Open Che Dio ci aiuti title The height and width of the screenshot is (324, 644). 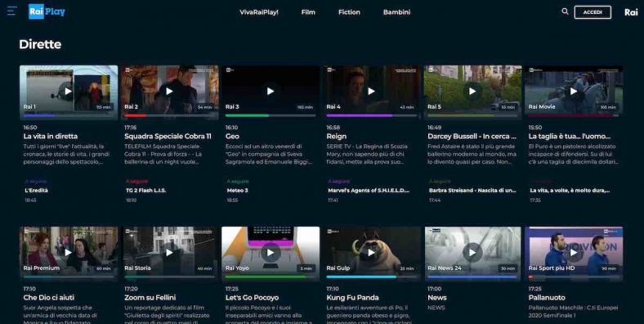(x=49, y=297)
